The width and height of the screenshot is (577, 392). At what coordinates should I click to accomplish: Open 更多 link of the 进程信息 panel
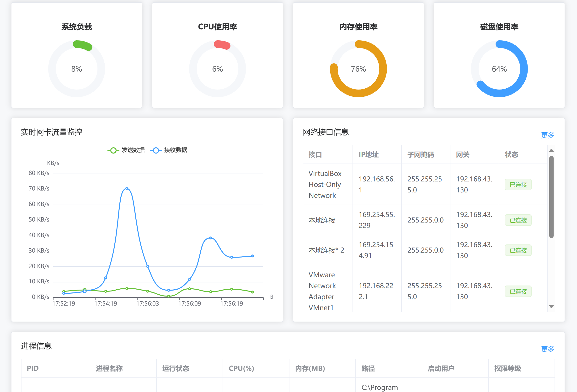(547, 349)
